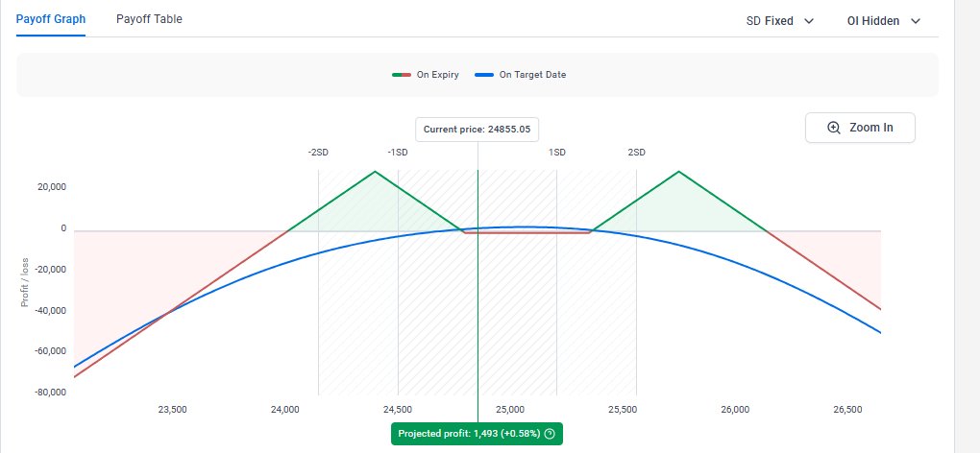Screen dimensions: 980x453
Task: Click the Zoom In button
Action: [x=860, y=128]
